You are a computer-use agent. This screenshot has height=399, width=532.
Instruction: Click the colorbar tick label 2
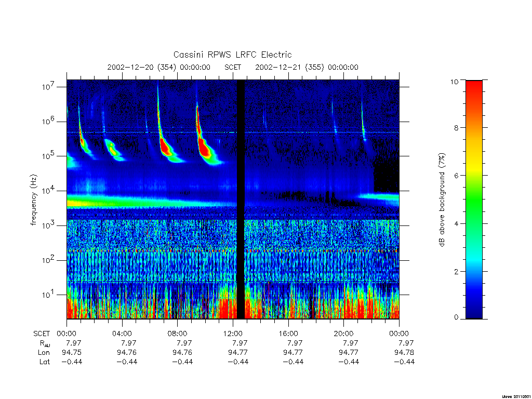coord(456,272)
